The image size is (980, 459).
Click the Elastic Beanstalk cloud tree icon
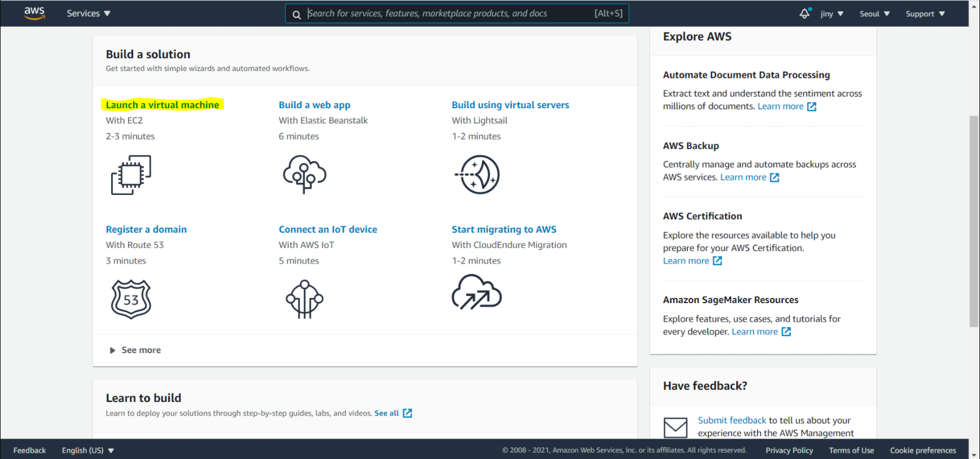304,175
